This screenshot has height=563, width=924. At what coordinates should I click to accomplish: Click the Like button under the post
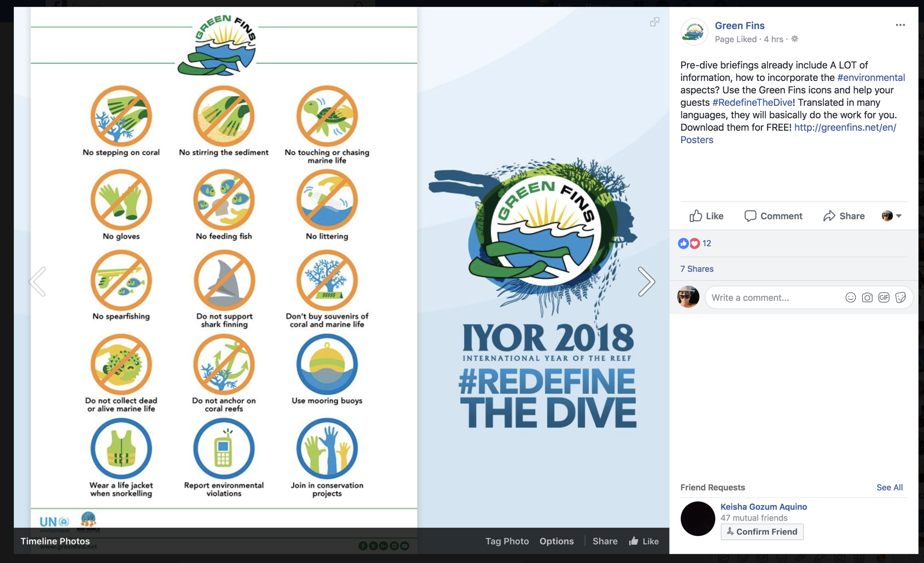[x=706, y=216]
